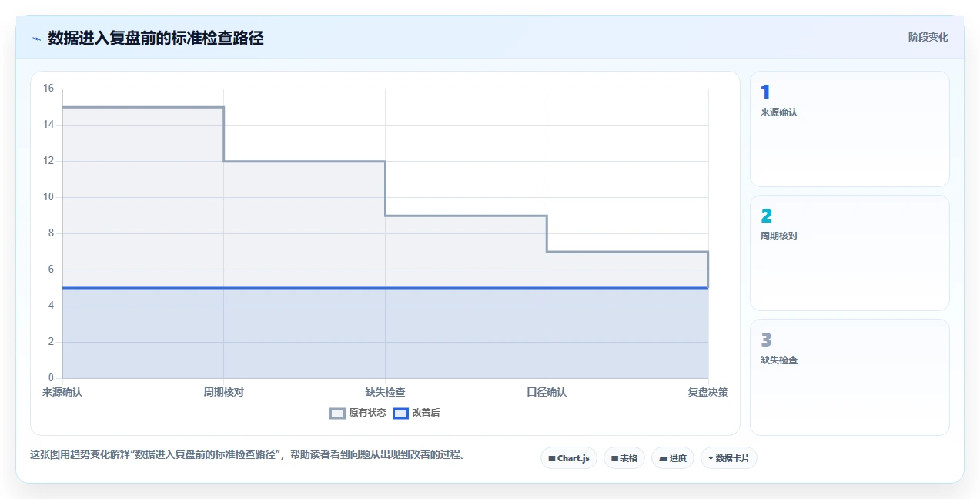Click step number 1 in the 来源确认 card
980x499 pixels.
click(x=765, y=92)
